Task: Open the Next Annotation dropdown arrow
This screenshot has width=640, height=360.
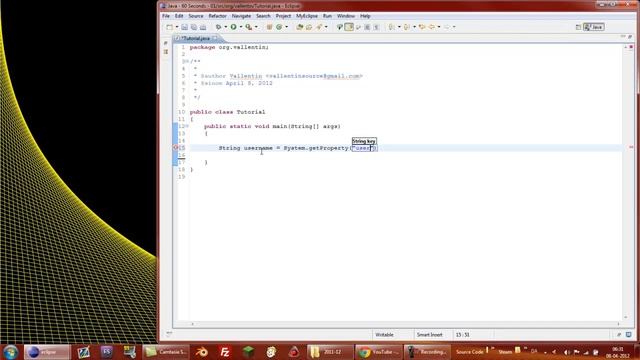Action: [x=399, y=27]
